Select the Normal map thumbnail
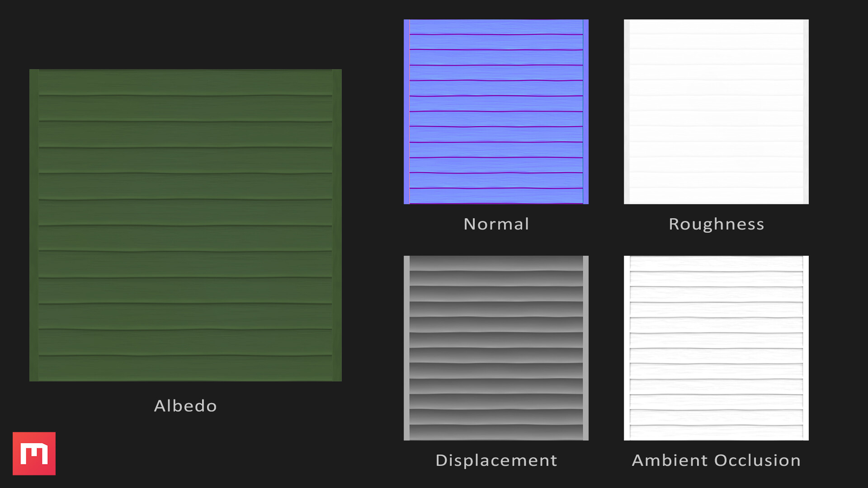Viewport: 868px width, 488px height. pos(495,111)
